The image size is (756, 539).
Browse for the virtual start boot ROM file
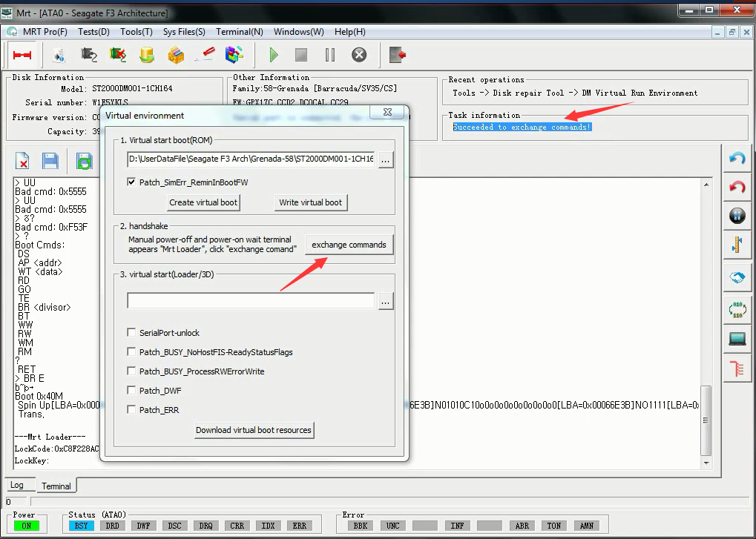click(x=385, y=159)
